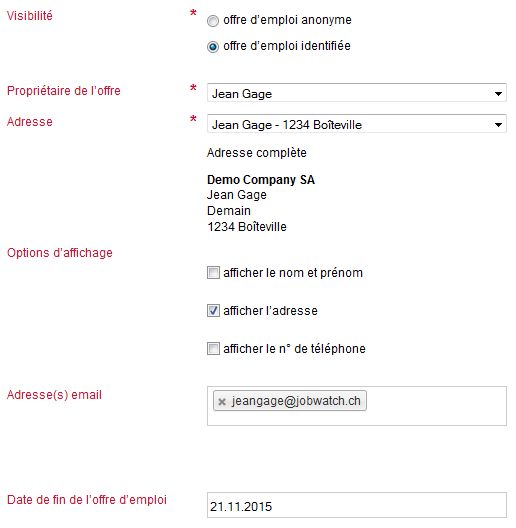Click the Adresse complète heading text
This screenshot has height=528, width=516.
[x=257, y=153]
